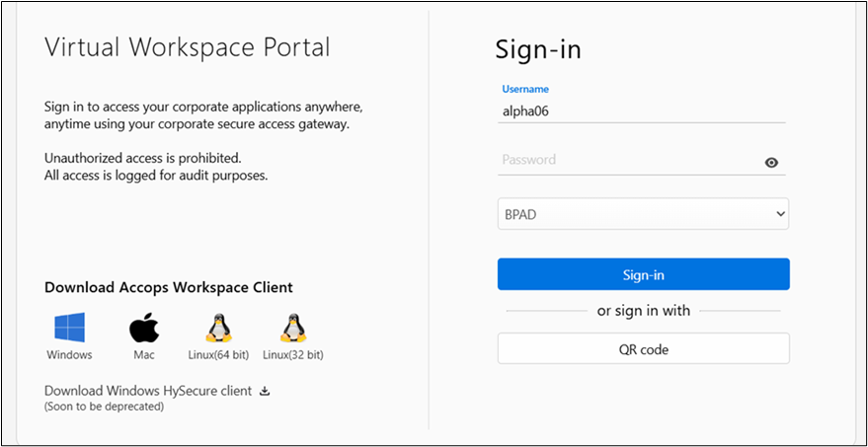Click the Virtual Workspace Portal heading
The height and width of the screenshot is (447, 868).
click(x=188, y=47)
